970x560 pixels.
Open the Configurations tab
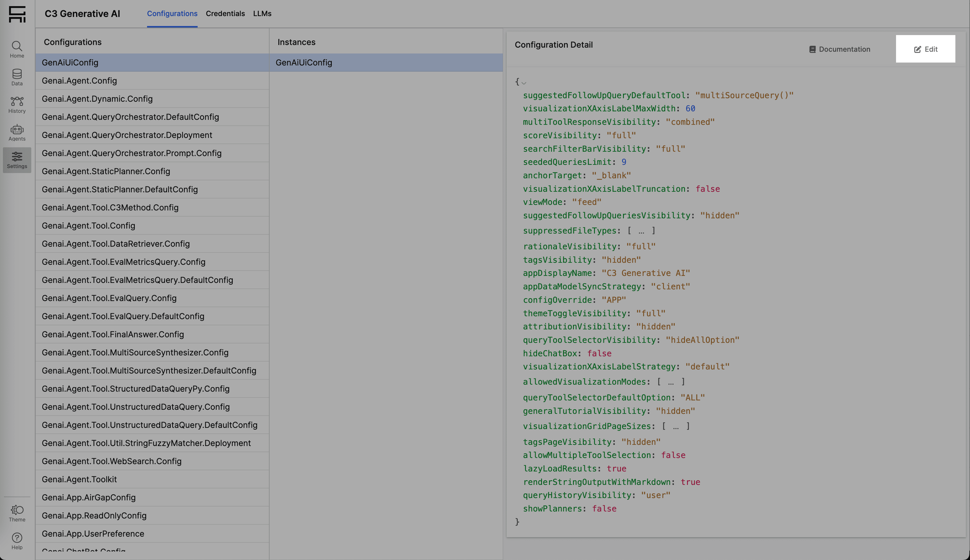pos(172,13)
